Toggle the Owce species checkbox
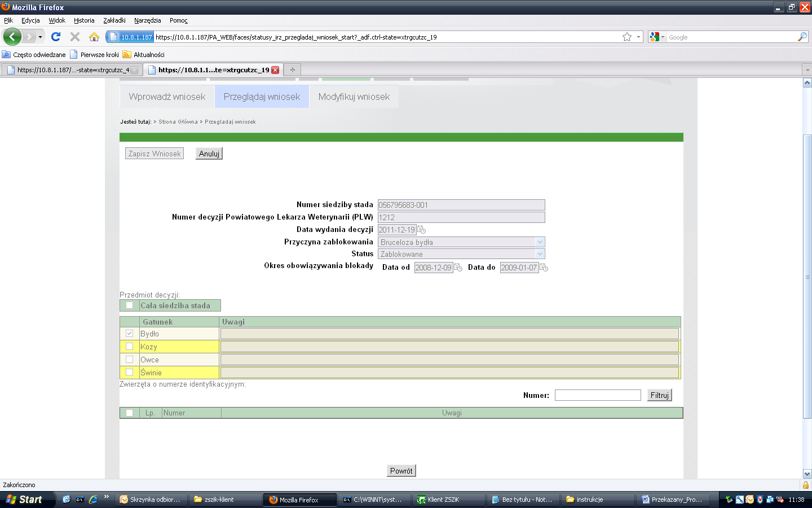Screen dimensions: 812x508 pyautogui.click(x=130, y=360)
